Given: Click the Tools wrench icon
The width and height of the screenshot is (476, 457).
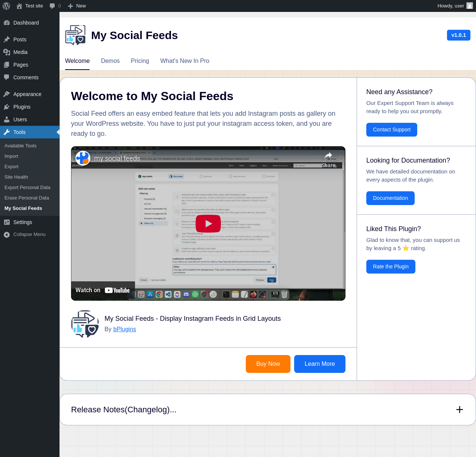Looking at the screenshot, I should [7, 132].
